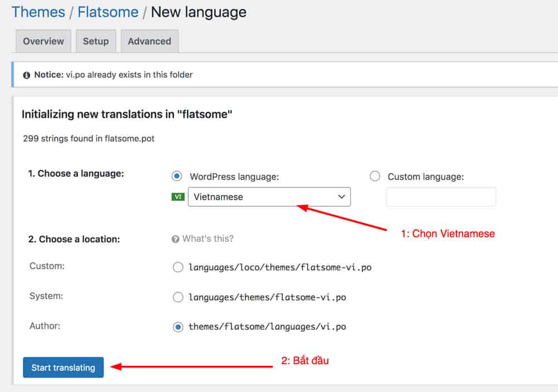The width and height of the screenshot is (558, 392).
Task: Switch to the Overview tab
Action: pyautogui.click(x=44, y=41)
